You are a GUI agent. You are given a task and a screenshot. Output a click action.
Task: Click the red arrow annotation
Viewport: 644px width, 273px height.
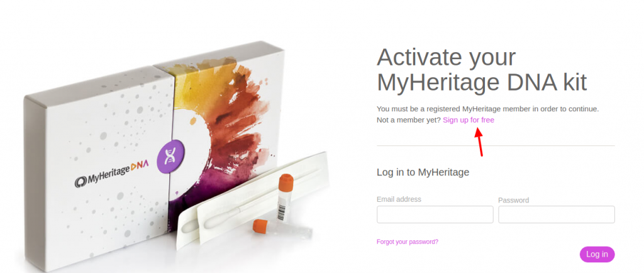(479, 142)
